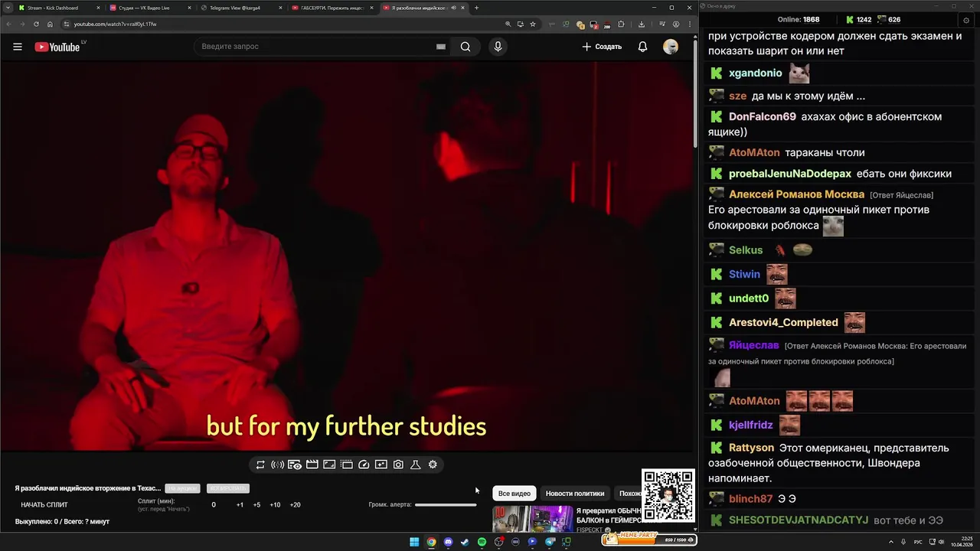This screenshot has width=980, height=551.
Task: Click username Arestovi4_Completed in chat
Action: tap(783, 323)
